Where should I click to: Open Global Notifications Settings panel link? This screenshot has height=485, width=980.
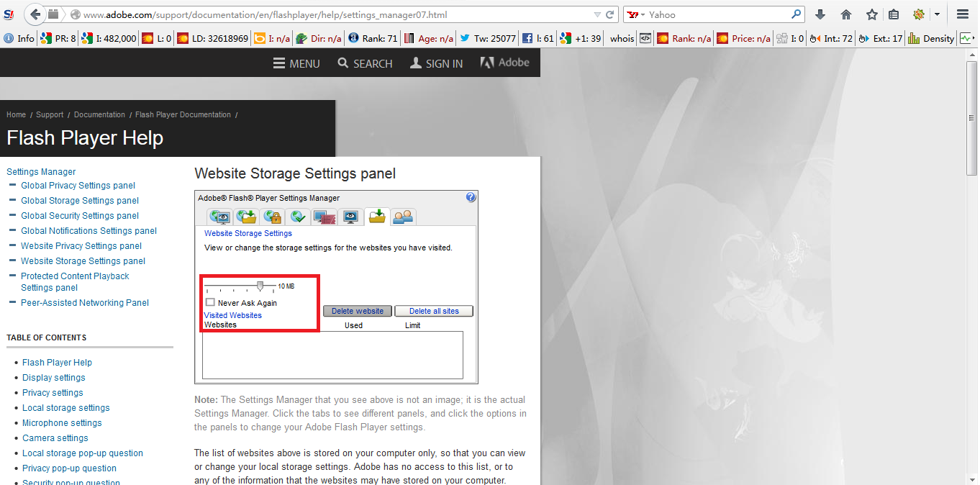(x=89, y=231)
